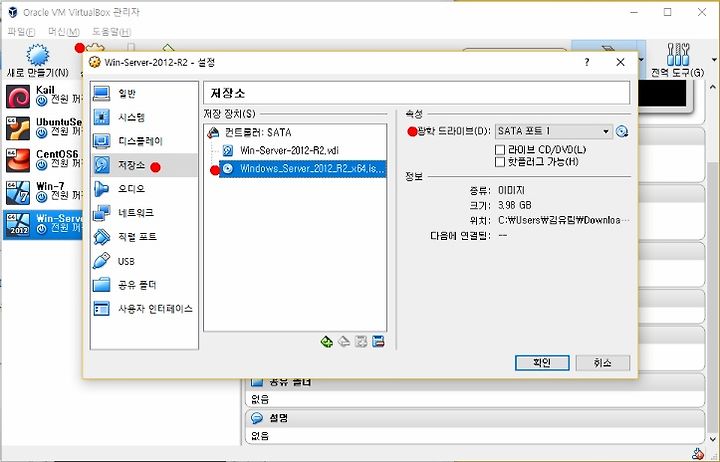The height and width of the screenshot is (462, 720).
Task: Click the C:\Users location path text
Action: (x=563, y=220)
